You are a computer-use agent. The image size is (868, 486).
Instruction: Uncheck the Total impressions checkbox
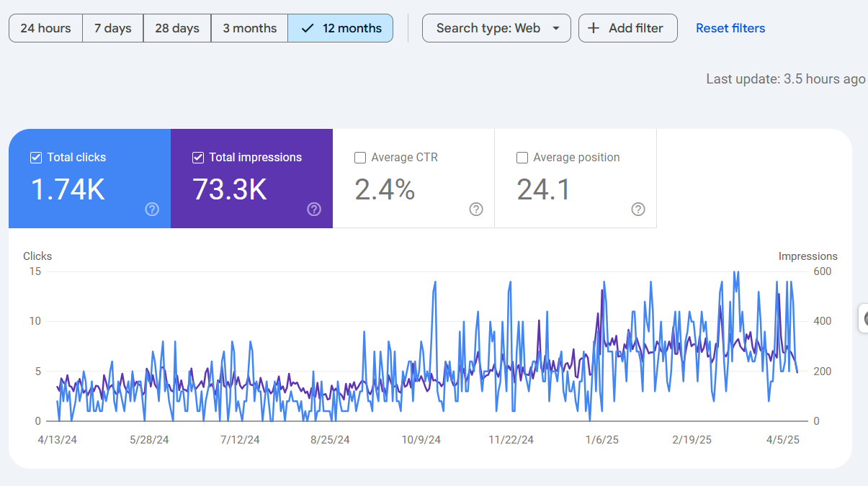198,158
